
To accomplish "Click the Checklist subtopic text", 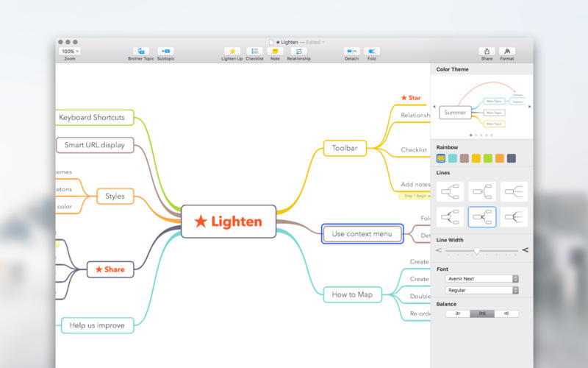I will (x=414, y=149).
